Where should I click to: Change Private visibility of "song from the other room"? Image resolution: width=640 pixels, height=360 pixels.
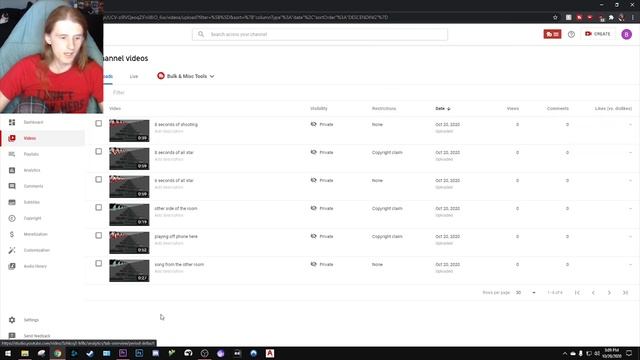pos(322,264)
